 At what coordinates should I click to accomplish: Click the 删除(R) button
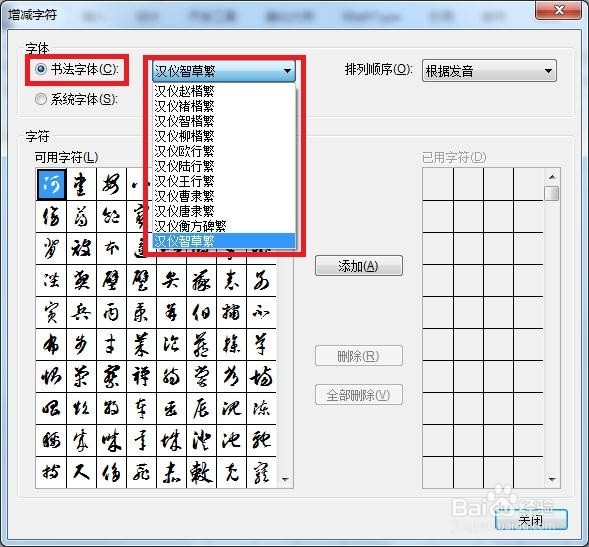pyautogui.click(x=359, y=356)
